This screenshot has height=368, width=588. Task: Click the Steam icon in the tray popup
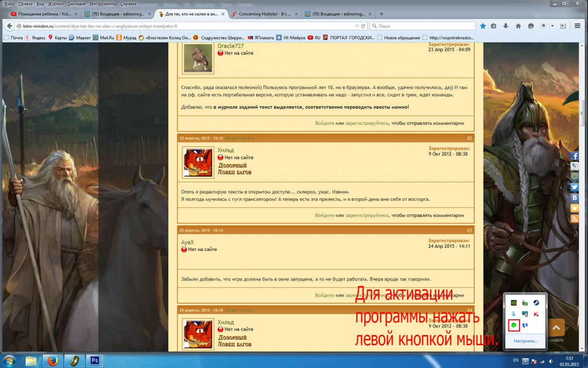pyautogui.click(x=536, y=303)
